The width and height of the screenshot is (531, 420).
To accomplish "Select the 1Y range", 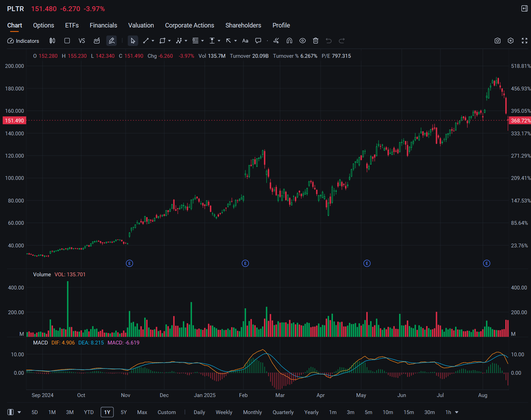I will click(x=107, y=412).
